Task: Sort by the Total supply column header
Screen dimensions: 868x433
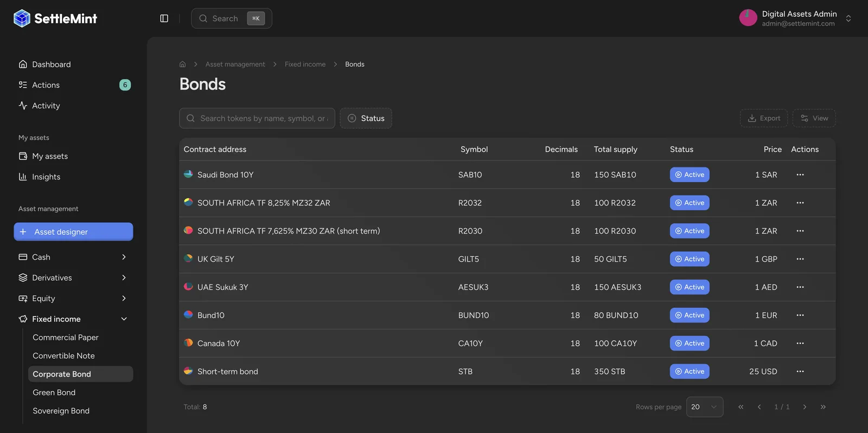Action: pyautogui.click(x=615, y=149)
